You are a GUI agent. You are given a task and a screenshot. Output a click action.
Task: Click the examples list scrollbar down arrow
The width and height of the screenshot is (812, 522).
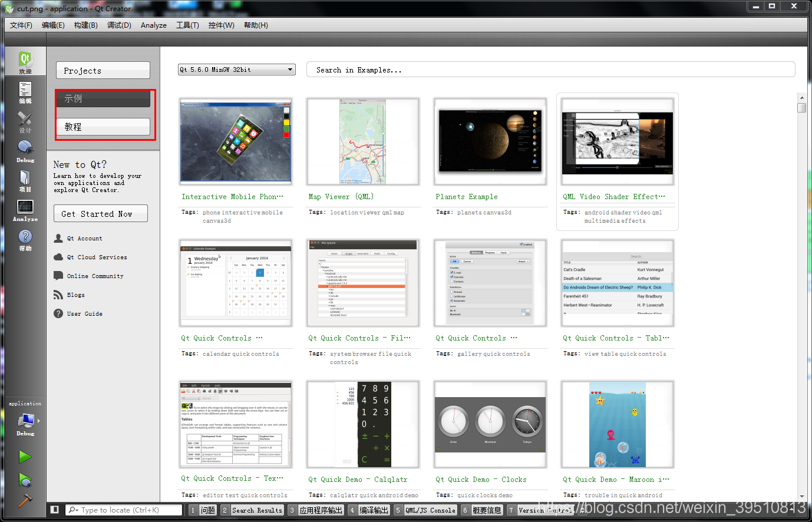[x=801, y=497]
